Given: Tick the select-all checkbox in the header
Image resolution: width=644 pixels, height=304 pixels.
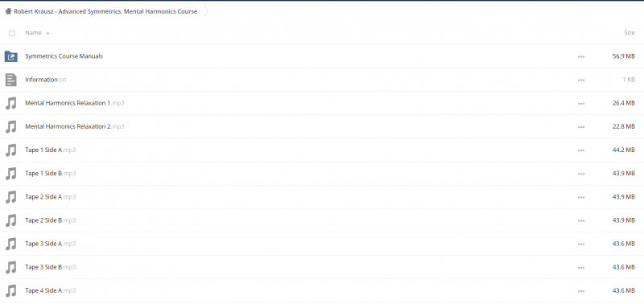Looking at the screenshot, I should (x=12, y=33).
